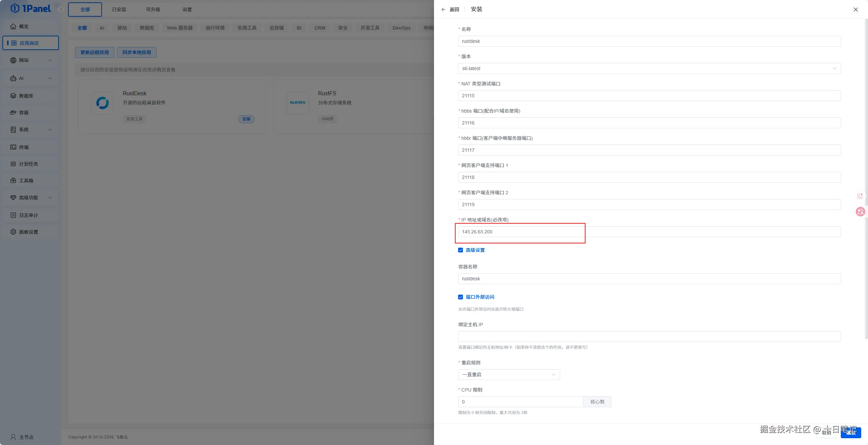Click the 容器 container icon in the sidebar
This screenshot has height=445, width=868.
coord(13,113)
